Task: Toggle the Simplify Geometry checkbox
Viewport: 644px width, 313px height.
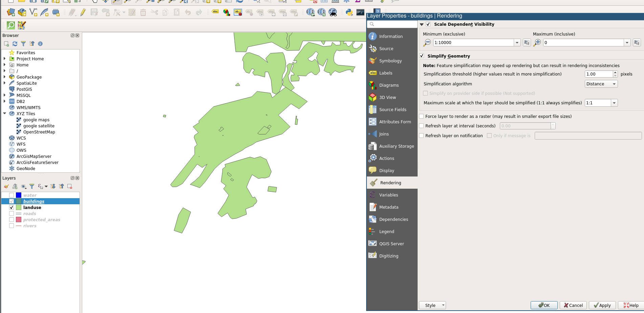Action: [422, 56]
